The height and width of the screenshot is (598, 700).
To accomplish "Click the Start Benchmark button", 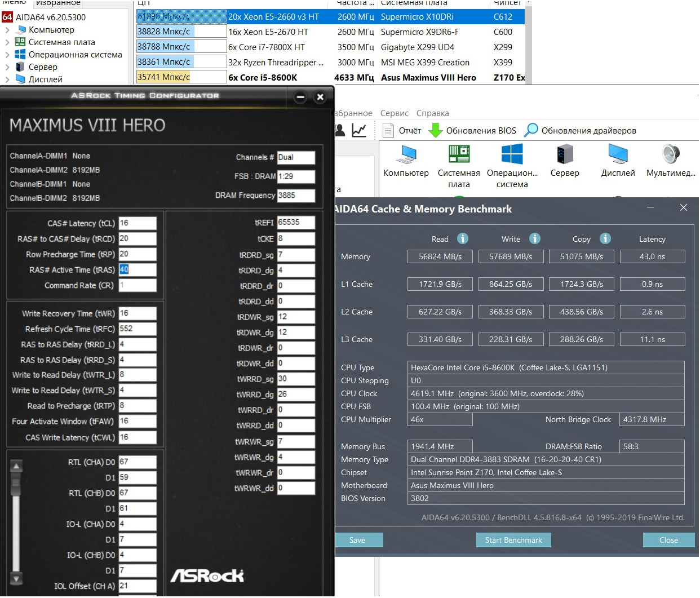I will [x=513, y=540].
